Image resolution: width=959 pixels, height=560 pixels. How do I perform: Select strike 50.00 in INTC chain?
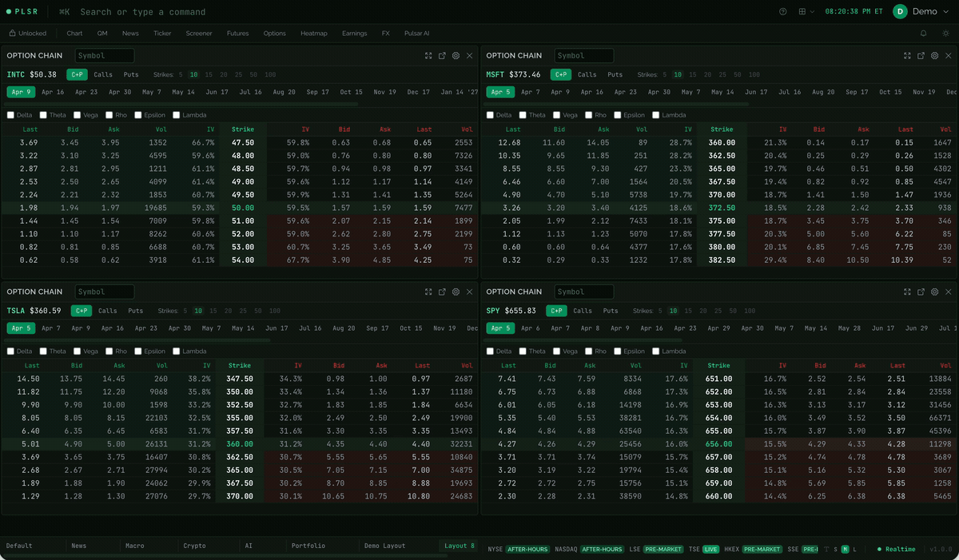coord(243,208)
